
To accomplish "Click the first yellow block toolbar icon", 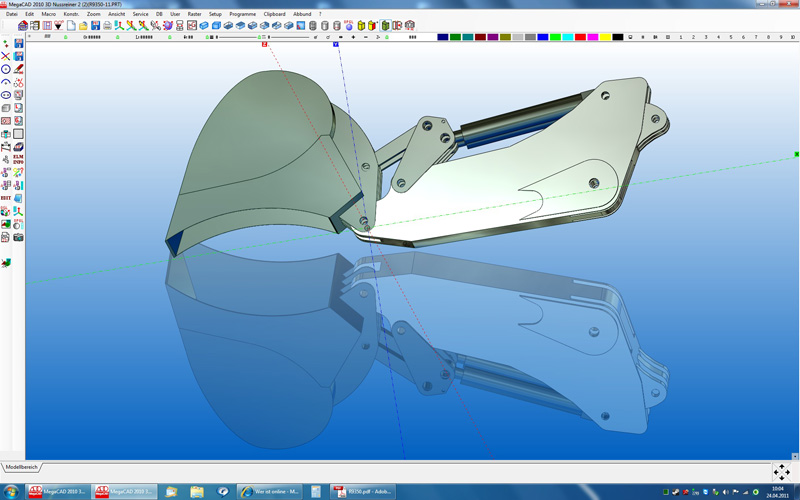I will (361, 25).
